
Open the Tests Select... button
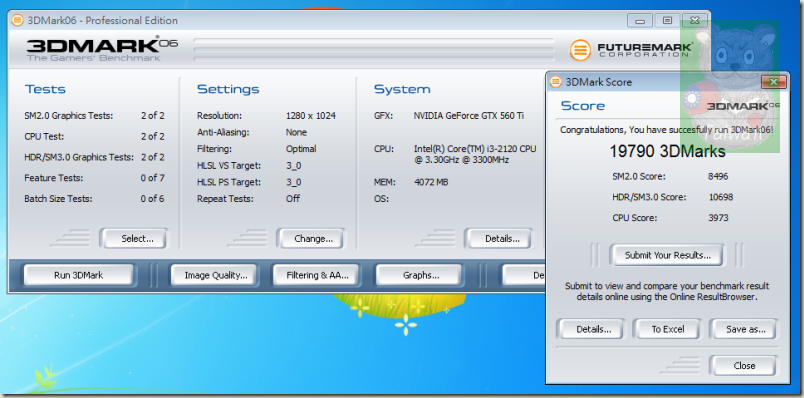point(134,238)
